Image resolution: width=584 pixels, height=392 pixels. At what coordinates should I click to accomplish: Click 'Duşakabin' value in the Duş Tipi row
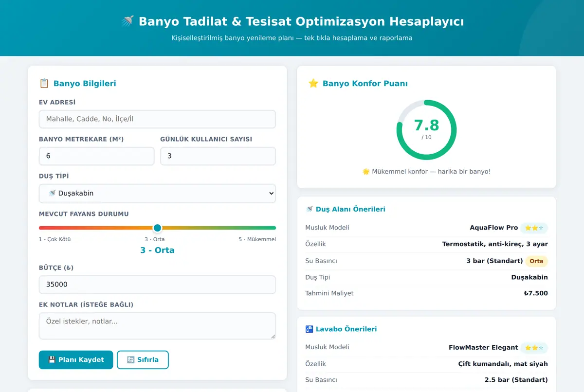coord(529,277)
